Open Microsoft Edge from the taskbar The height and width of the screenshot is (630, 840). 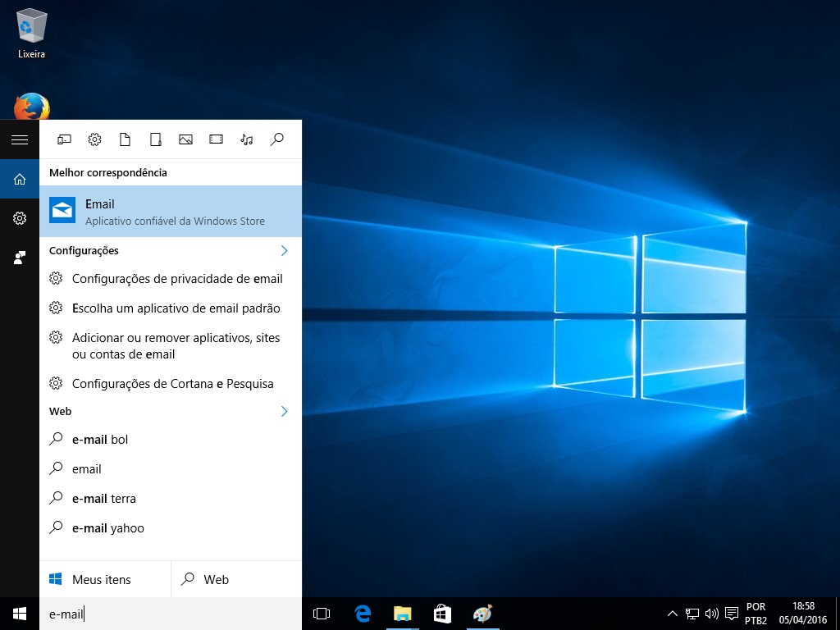point(362,614)
